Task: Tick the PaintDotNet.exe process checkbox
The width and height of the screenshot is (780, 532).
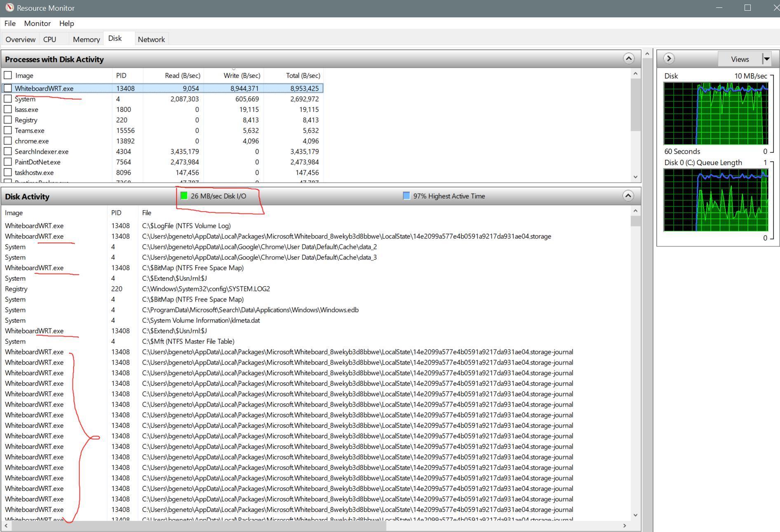Action: [x=8, y=162]
